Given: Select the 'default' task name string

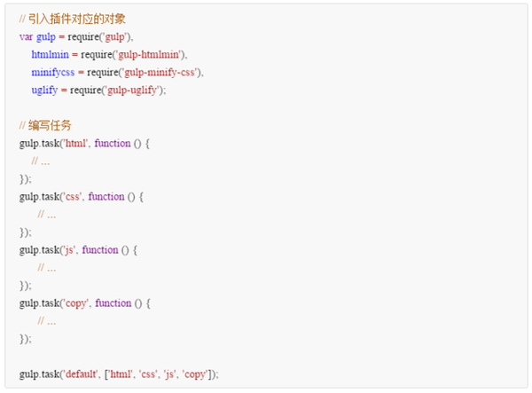Looking at the screenshot, I should pos(81,374).
